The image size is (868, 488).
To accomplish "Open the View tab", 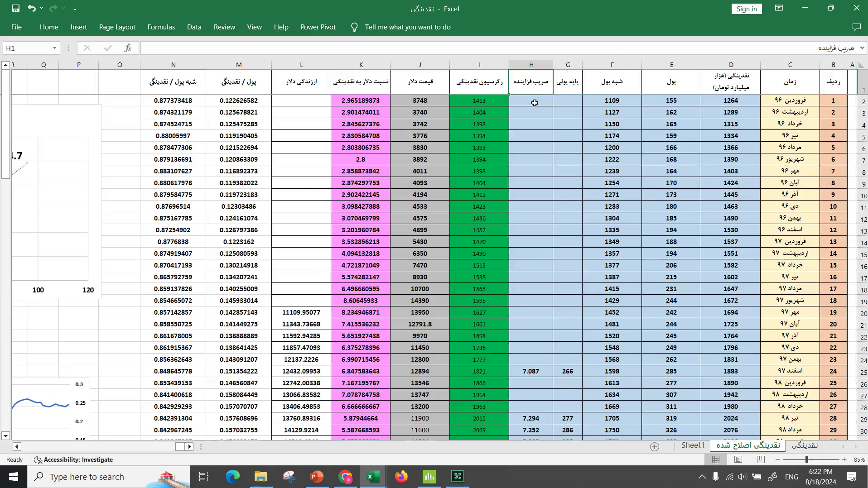I will click(255, 27).
